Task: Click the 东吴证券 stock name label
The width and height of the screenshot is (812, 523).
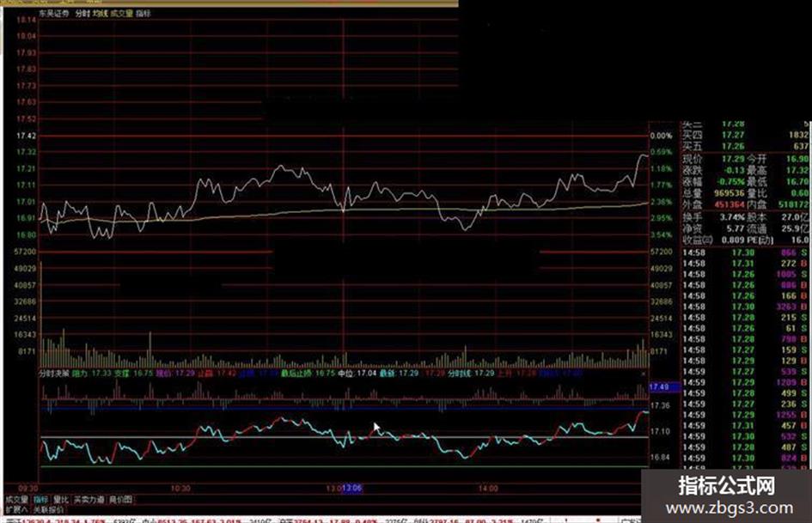Action: pyautogui.click(x=54, y=14)
